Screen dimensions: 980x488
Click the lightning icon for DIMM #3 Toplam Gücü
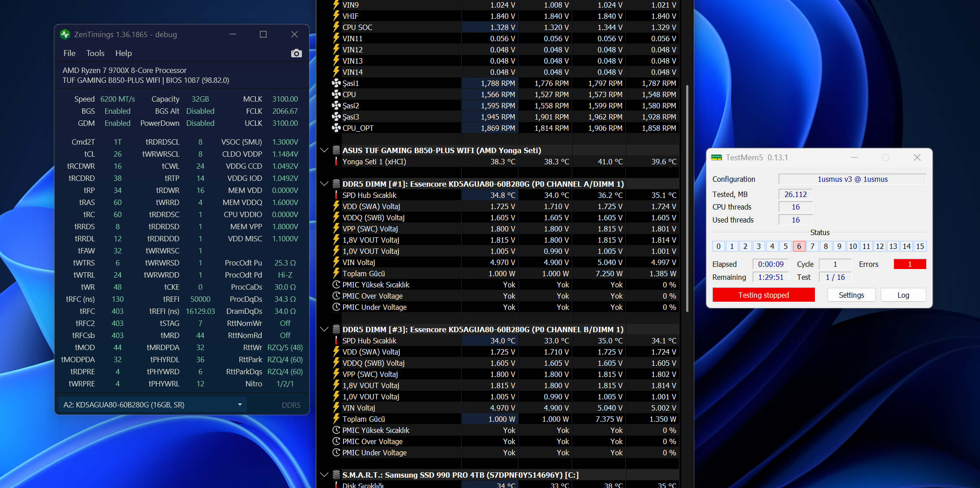pyautogui.click(x=336, y=419)
